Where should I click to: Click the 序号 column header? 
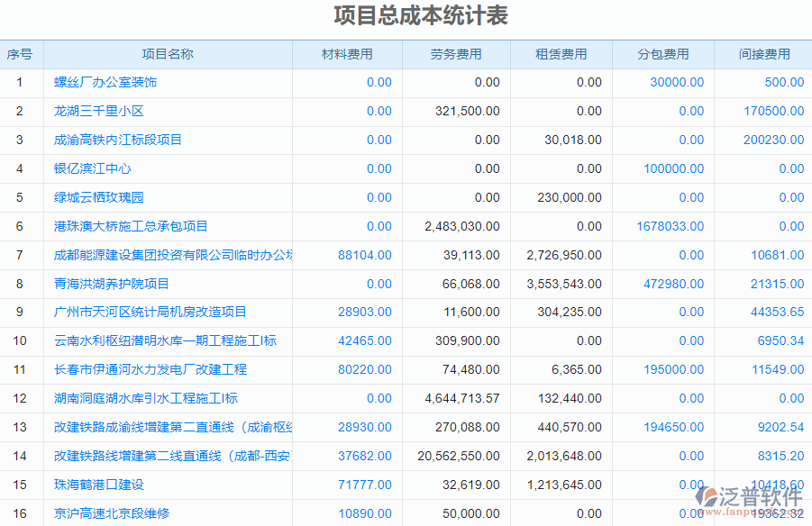click(x=20, y=55)
